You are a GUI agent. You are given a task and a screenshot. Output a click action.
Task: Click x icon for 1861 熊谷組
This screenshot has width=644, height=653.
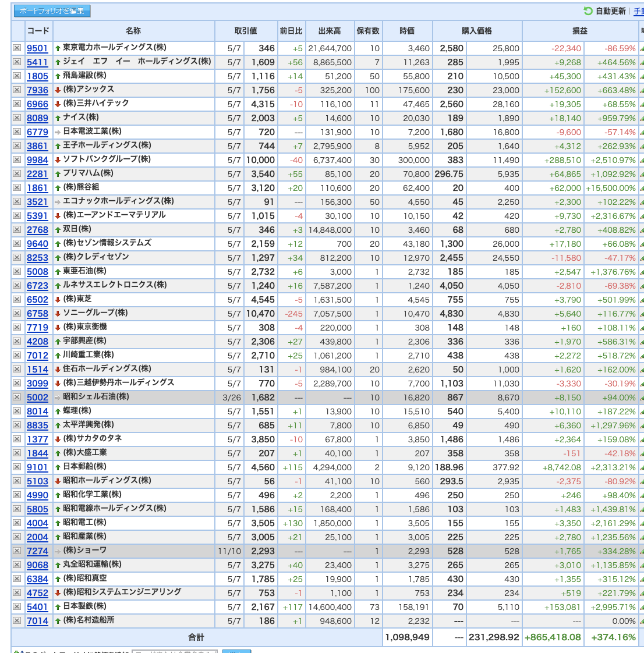pyautogui.click(x=17, y=187)
